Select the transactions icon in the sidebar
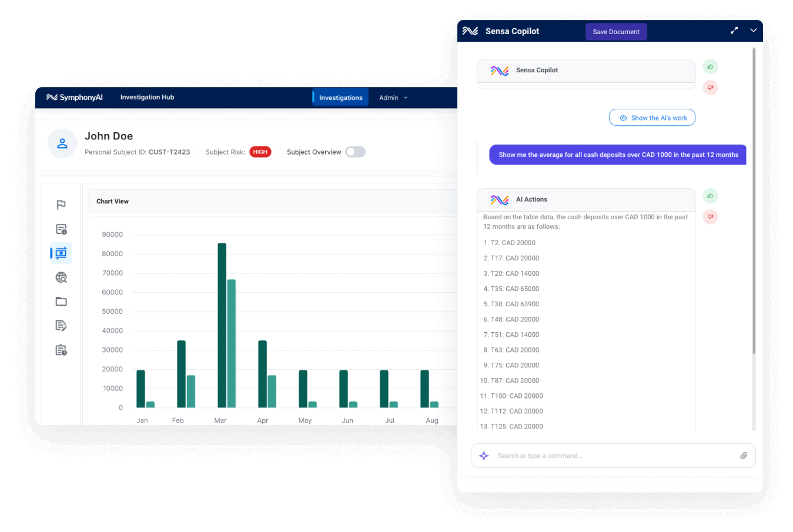The height and width of the screenshot is (532, 793). click(x=61, y=253)
